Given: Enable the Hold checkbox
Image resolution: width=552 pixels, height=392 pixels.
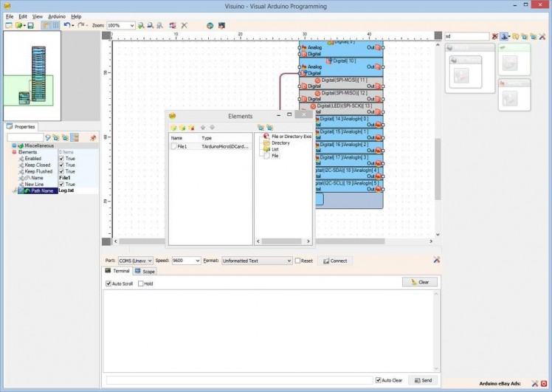Looking at the screenshot, I should (x=140, y=283).
